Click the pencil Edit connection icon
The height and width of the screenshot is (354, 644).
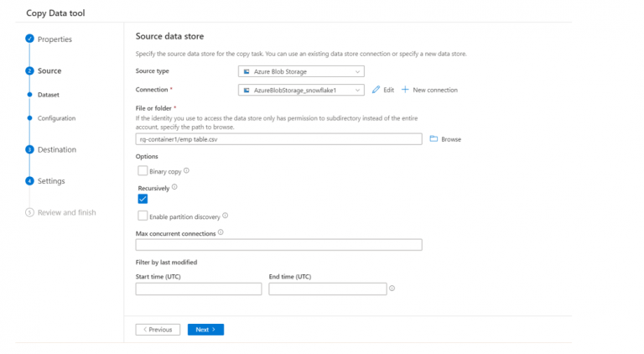click(x=376, y=90)
